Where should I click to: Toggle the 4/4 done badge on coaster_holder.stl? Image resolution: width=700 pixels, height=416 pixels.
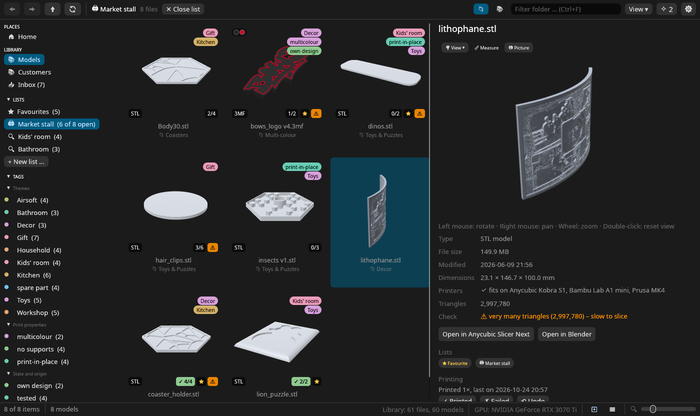(x=185, y=381)
